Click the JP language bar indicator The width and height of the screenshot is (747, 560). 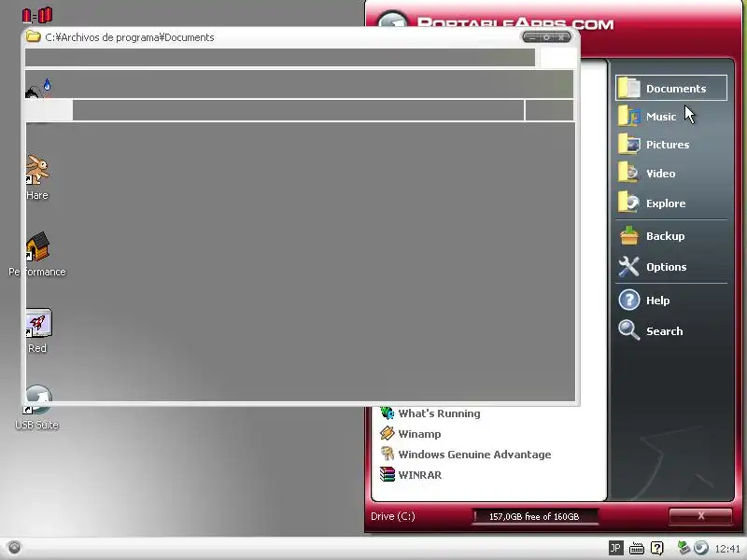point(615,548)
